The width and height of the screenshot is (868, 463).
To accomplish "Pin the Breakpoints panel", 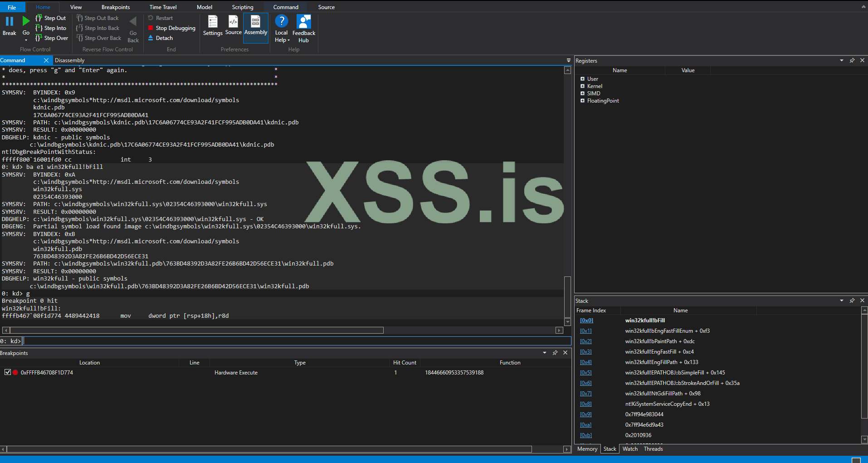I will 555,353.
